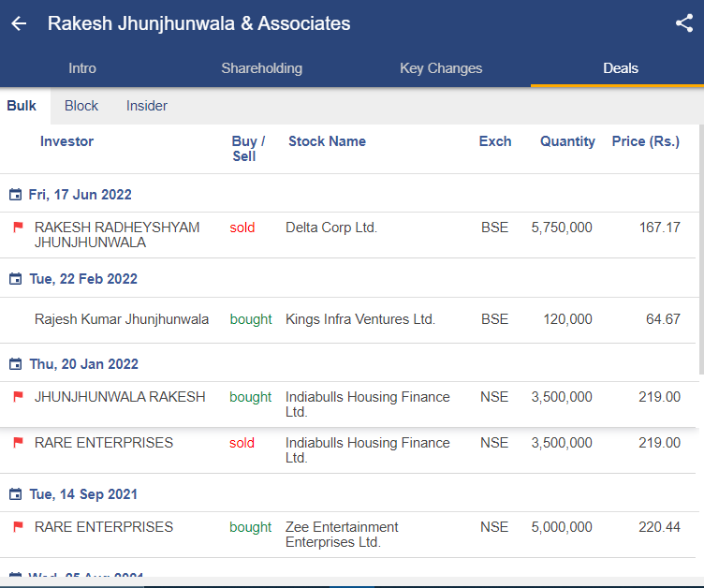Click calendar icon beside Tue, 14 Sep 2021

[15, 494]
